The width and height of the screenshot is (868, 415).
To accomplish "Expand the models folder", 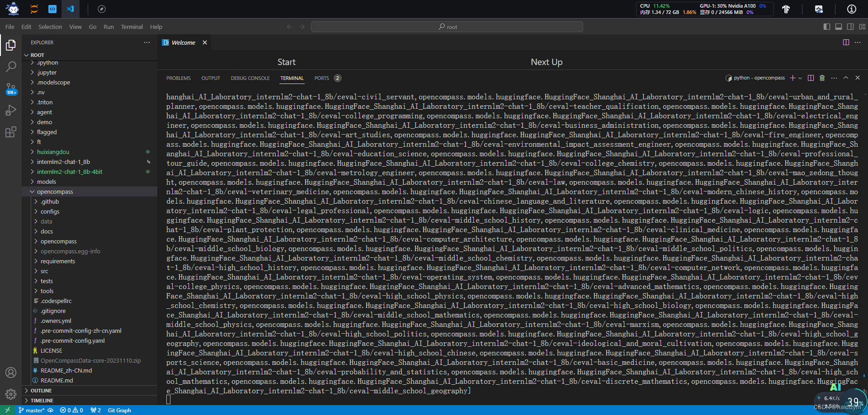I will [x=90, y=182].
